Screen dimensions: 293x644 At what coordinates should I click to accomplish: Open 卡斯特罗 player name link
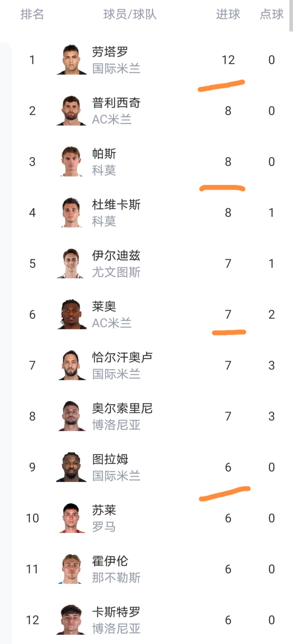coord(116,612)
